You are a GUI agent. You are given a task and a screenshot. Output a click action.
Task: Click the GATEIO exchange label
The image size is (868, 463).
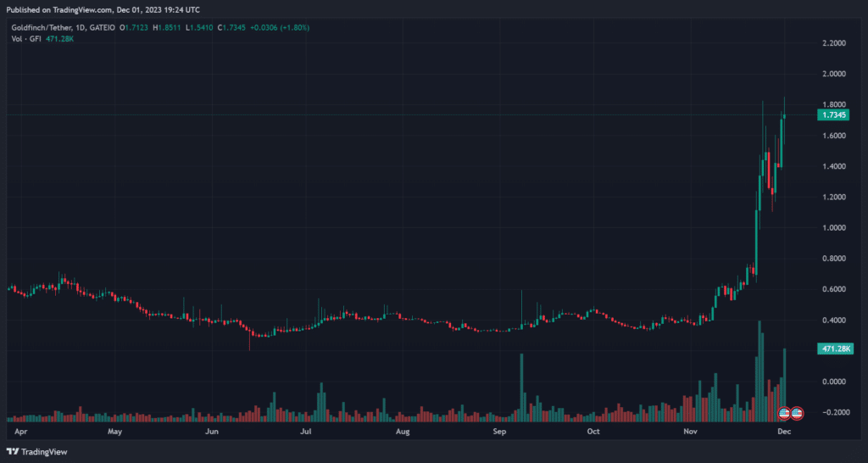click(x=102, y=28)
